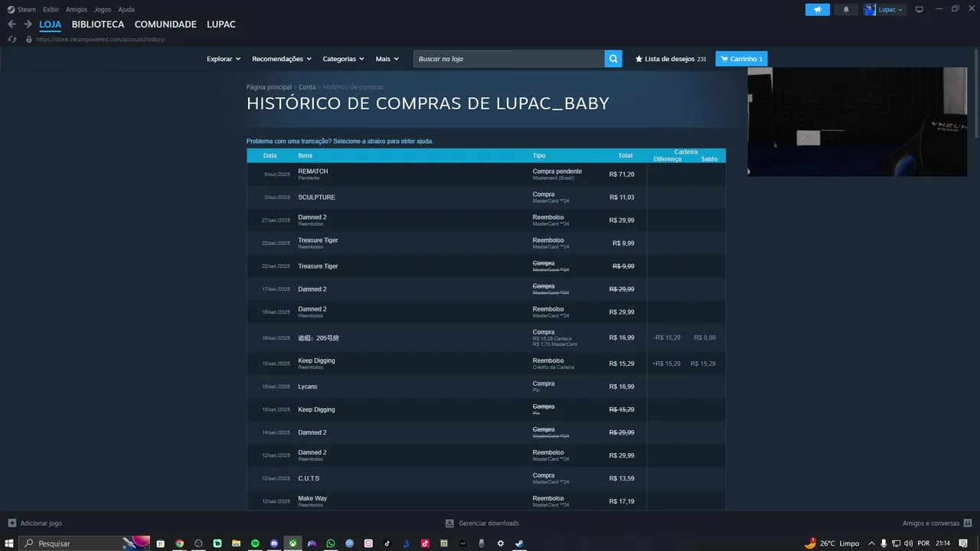Click the store search magnifier button

coord(613,59)
